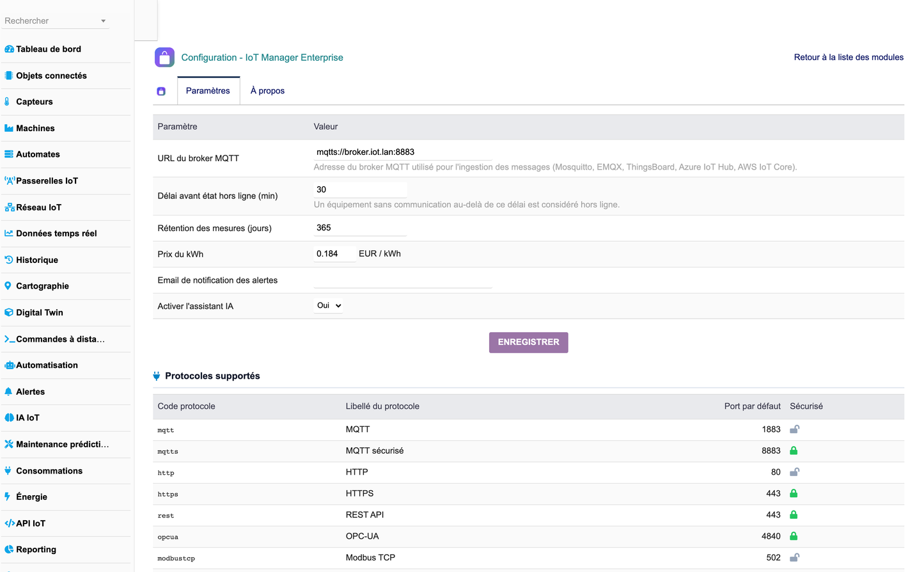
Task: Switch to the Paramètres tab
Action: (x=208, y=91)
